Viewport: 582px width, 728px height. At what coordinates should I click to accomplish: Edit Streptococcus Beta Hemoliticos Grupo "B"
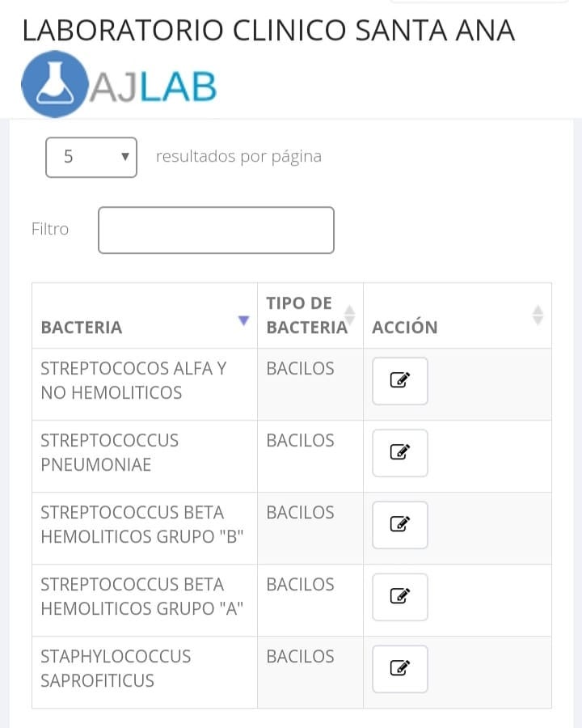click(399, 525)
